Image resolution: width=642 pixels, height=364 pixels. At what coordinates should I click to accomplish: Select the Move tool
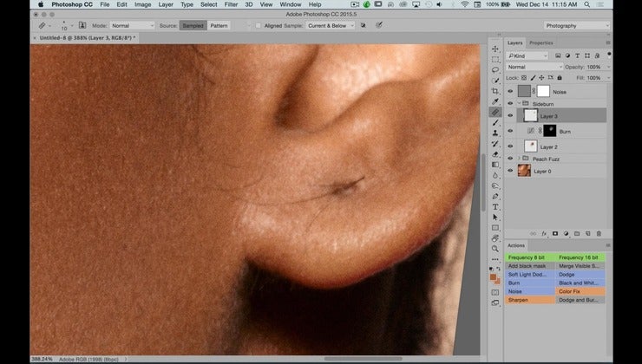(x=495, y=49)
